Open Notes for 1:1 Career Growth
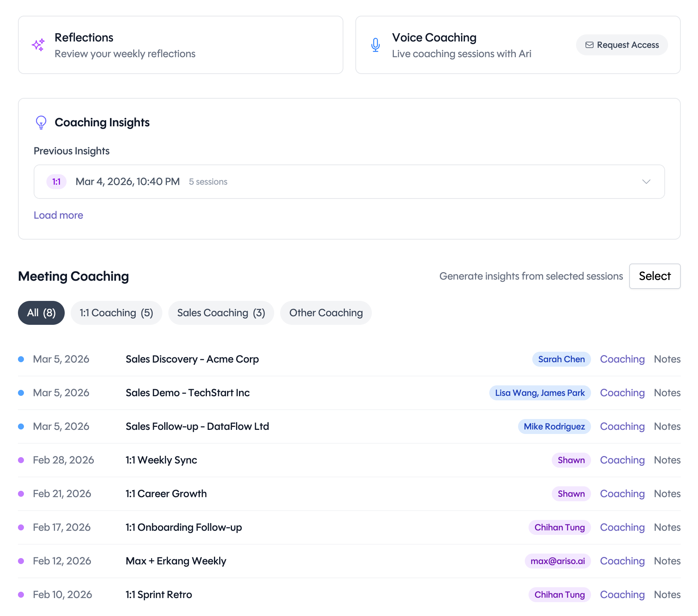698x616 pixels. tap(667, 494)
